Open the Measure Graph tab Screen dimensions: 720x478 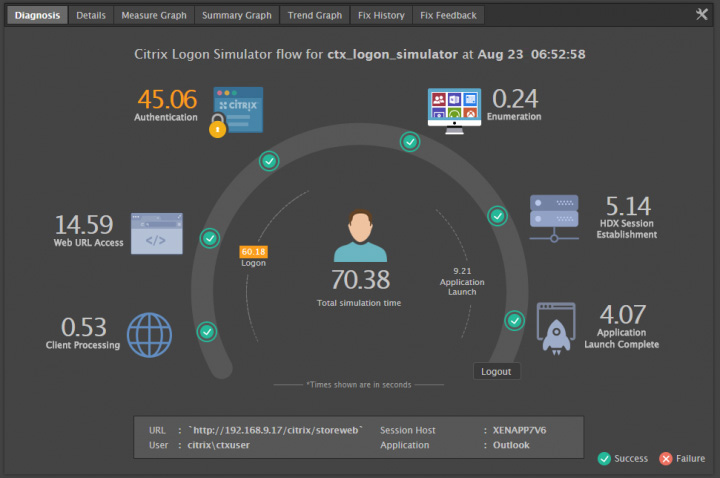[x=154, y=15]
